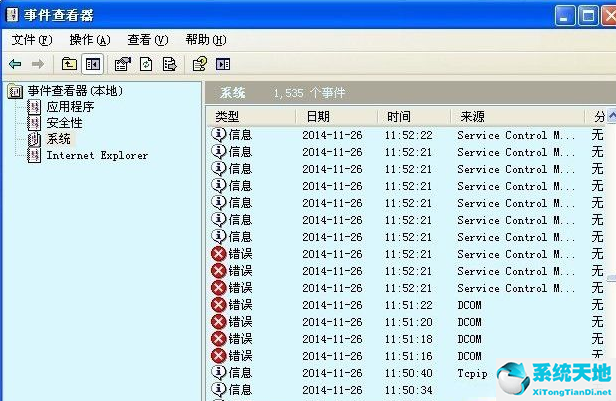Select the 系统 log in tree
This screenshot has height=401, width=616.
click(59, 139)
